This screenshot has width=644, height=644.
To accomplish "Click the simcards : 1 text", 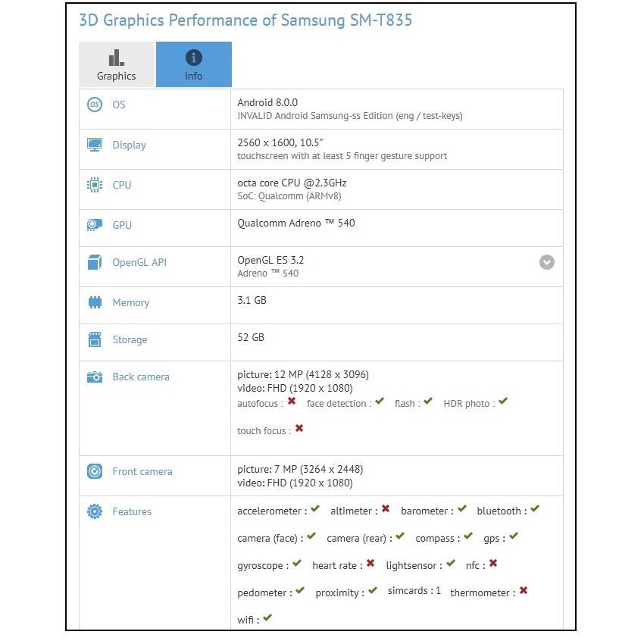I will click(x=414, y=591).
